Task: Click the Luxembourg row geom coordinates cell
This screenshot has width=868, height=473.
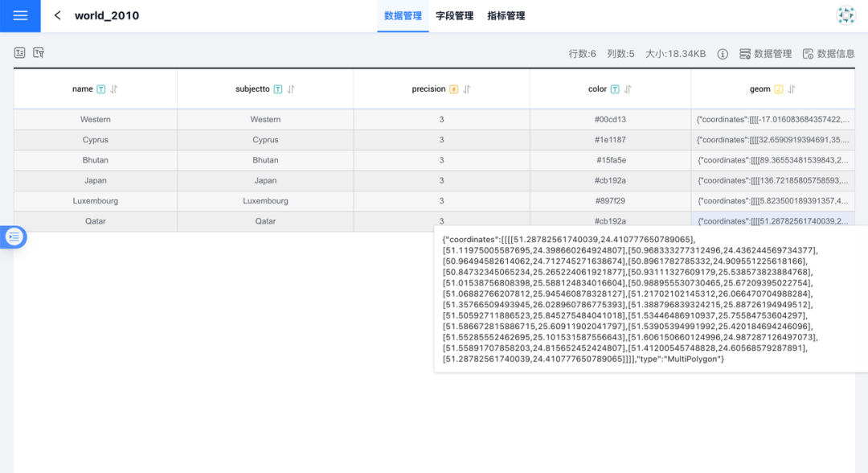Action: click(773, 201)
